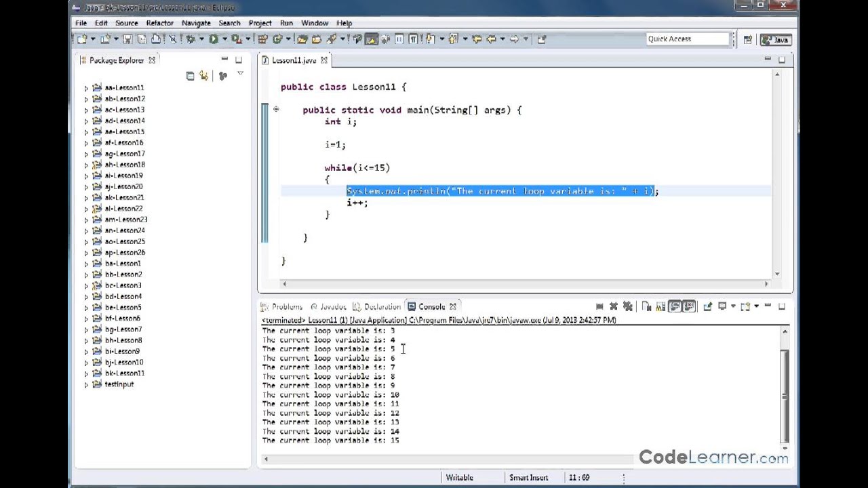Click the Collapse All icon in Package Explorer
Image resolution: width=868 pixels, height=488 pixels.
pos(190,76)
